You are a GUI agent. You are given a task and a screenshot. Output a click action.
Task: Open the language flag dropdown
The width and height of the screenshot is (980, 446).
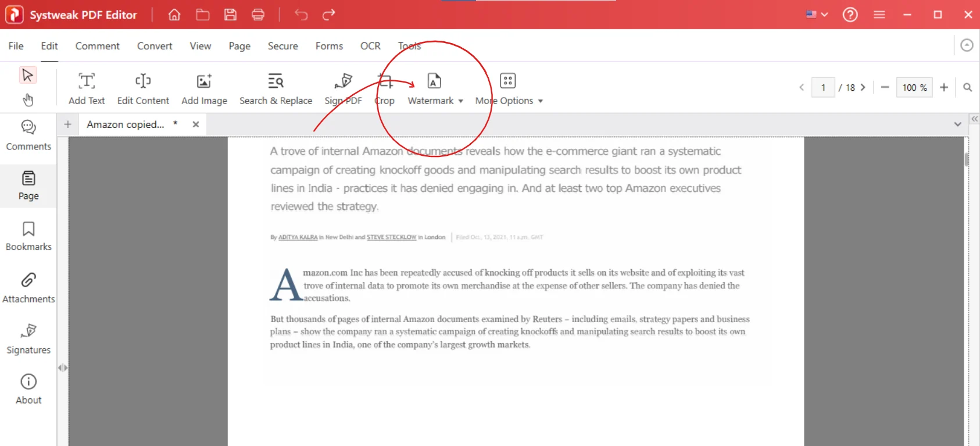pos(817,15)
